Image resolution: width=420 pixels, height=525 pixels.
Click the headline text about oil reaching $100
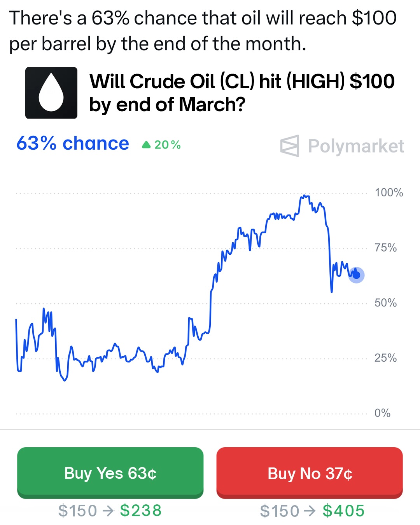coord(202,31)
